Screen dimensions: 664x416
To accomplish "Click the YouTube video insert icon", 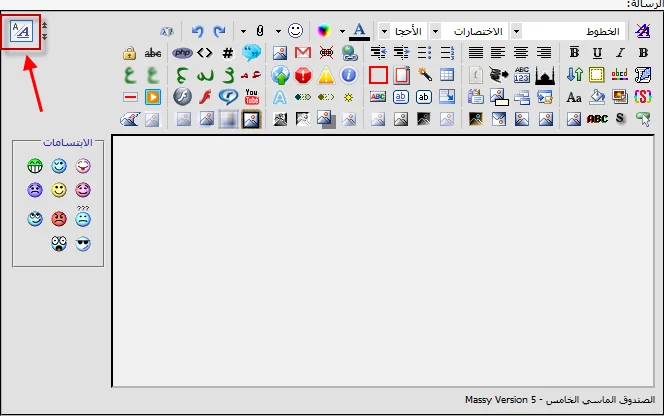I will click(252, 97).
